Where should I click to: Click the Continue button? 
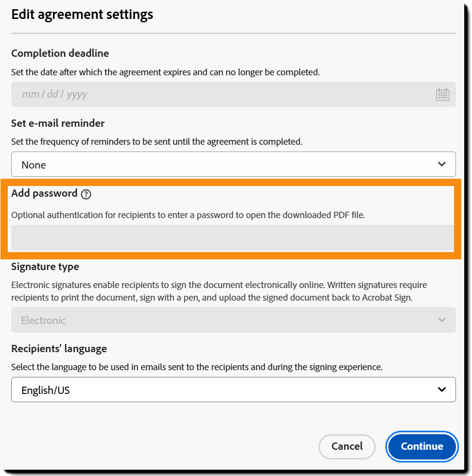pos(421,446)
